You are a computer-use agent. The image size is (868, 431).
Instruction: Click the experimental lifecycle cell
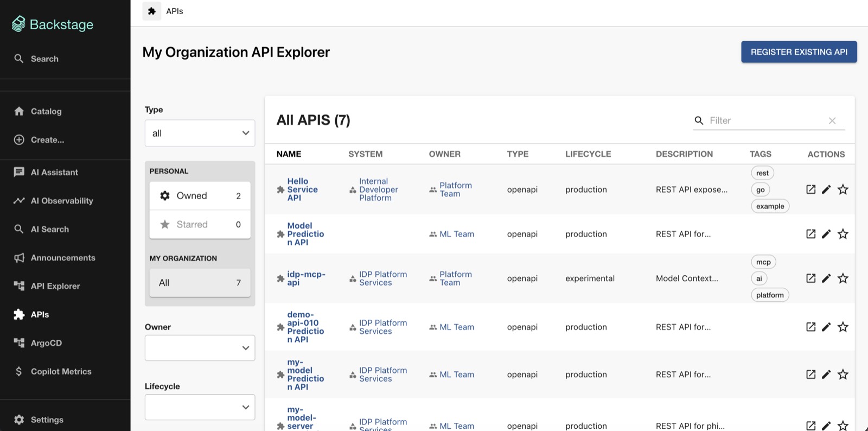coord(590,278)
